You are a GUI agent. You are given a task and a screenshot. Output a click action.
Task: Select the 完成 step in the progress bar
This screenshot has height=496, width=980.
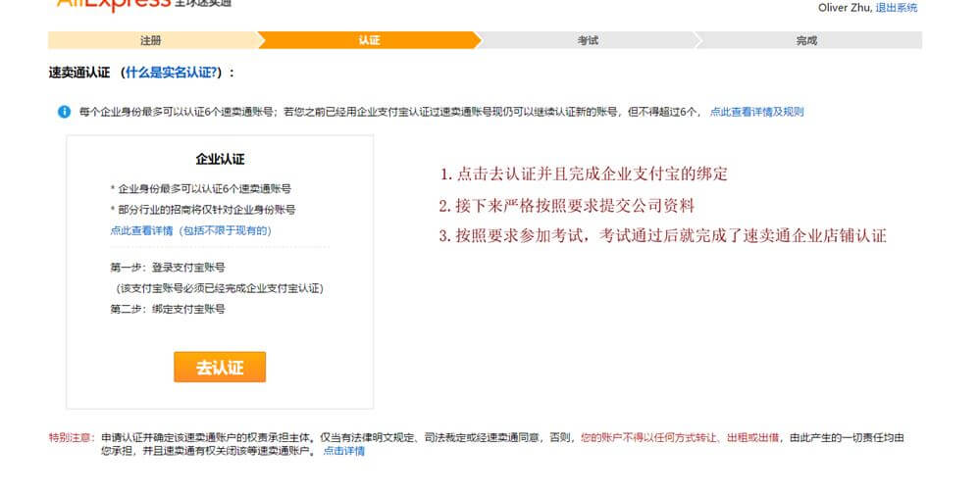(806, 40)
